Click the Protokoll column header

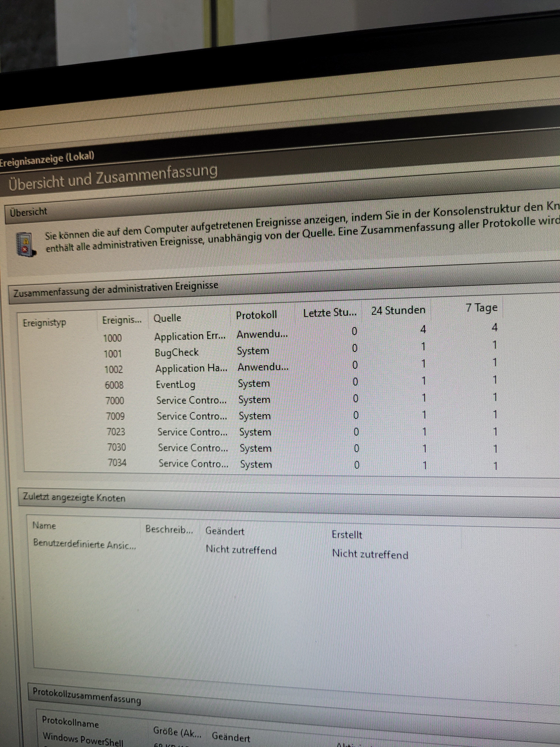(x=256, y=315)
